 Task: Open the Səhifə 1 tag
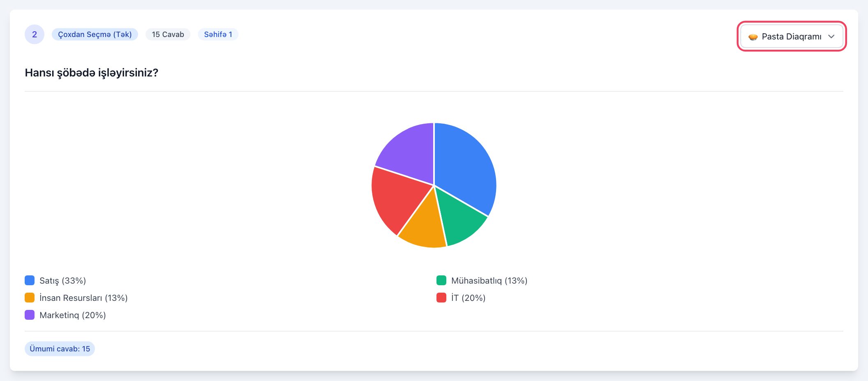tap(218, 35)
